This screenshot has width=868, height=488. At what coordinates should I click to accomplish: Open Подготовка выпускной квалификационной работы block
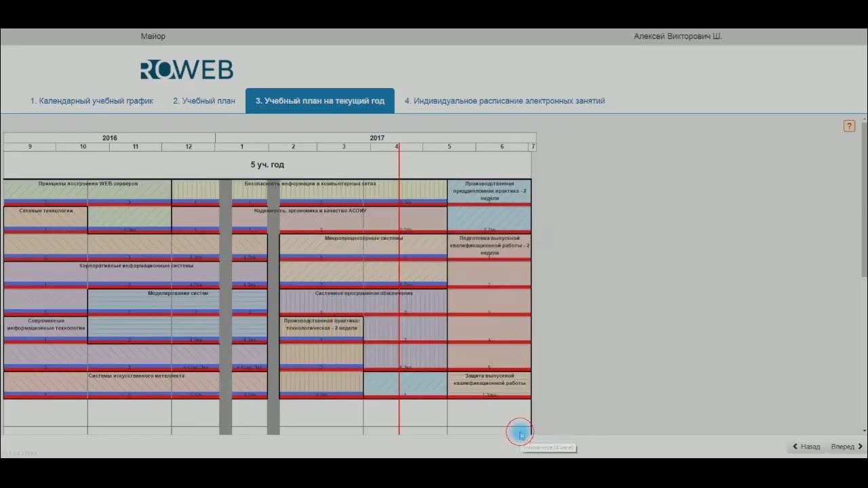[489, 247]
